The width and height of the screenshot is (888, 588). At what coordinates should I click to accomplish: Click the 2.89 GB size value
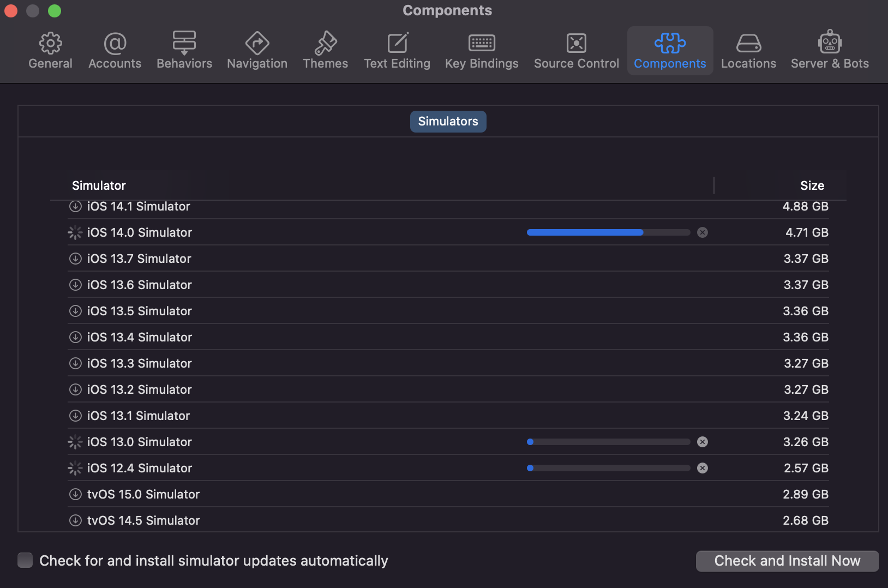point(806,494)
